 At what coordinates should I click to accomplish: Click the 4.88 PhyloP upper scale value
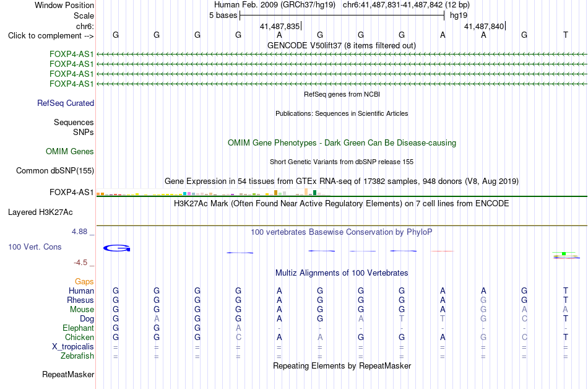point(79,232)
